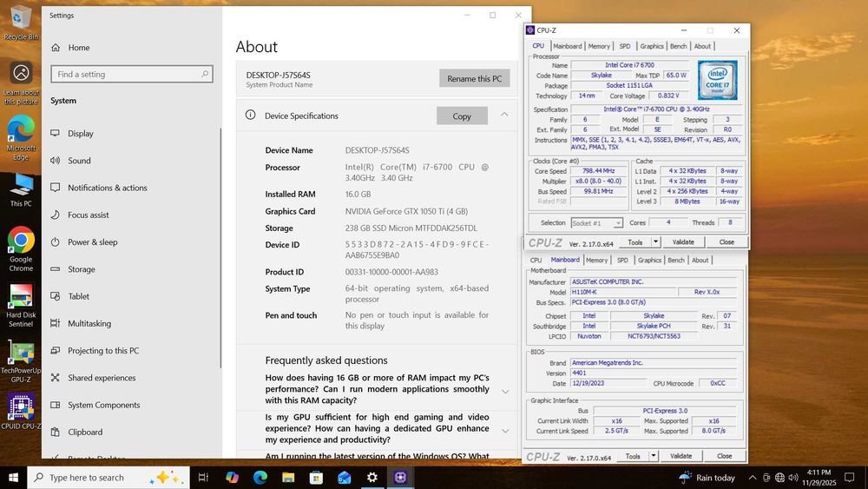
Task: Open Hard Disk Sentinel desktop icon
Action: pyautogui.click(x=21, y=305)
